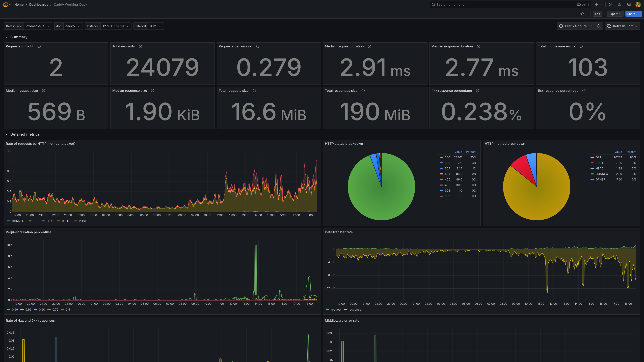Zoom out the time range
This screenshot has height=362, width=644.
[x=599, y=26]
